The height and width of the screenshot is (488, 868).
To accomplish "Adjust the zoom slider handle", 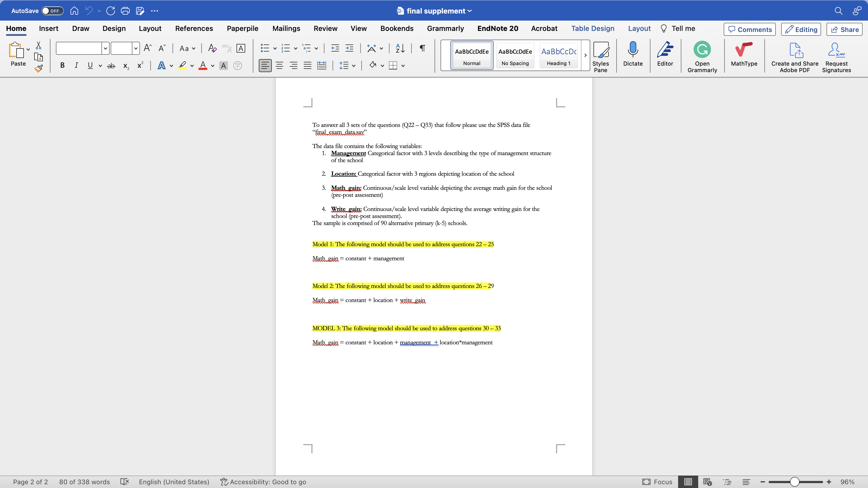I will coord(794,482).
